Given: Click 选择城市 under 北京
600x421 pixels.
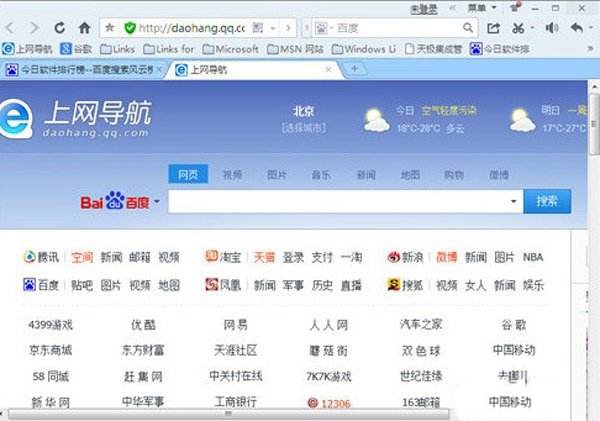Looking at the screenshot, I should [304, 127].
